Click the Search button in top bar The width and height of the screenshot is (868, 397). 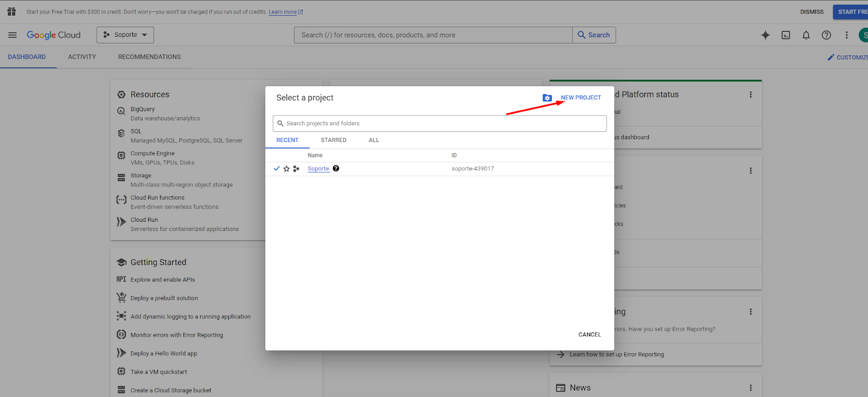click(594, 35)
